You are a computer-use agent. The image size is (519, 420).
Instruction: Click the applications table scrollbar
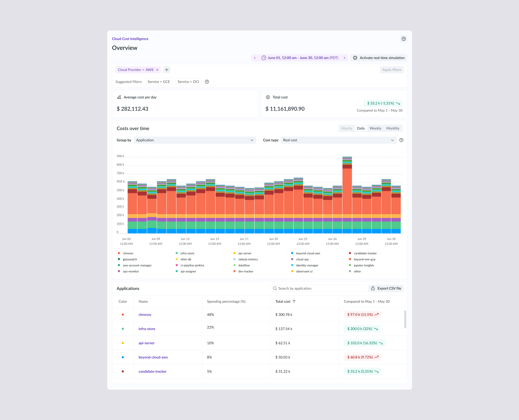coord(405,319)
